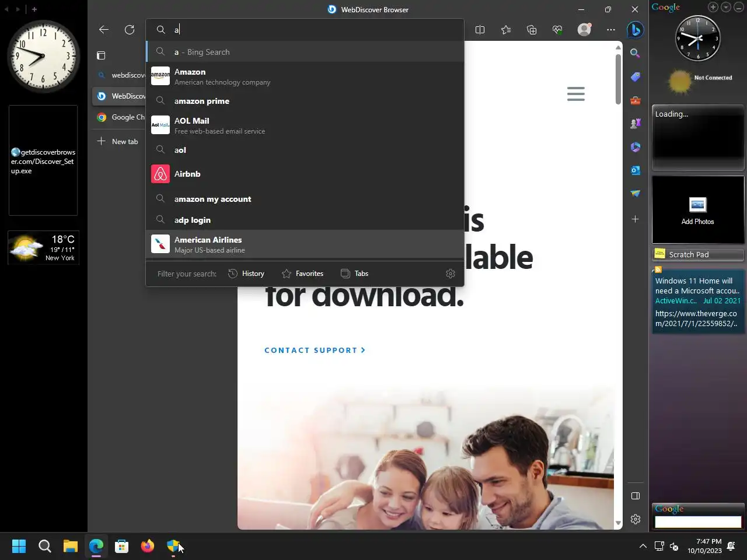747x560 pixels.
Task: Switch to the Google Chrome vertical tab
Action: tap(120, 117)
